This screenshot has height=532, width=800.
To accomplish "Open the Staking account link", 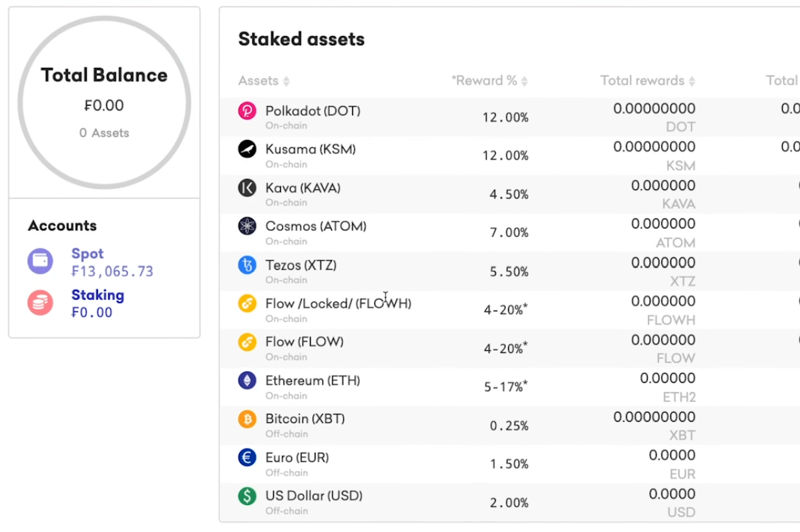I will point(97,295).
